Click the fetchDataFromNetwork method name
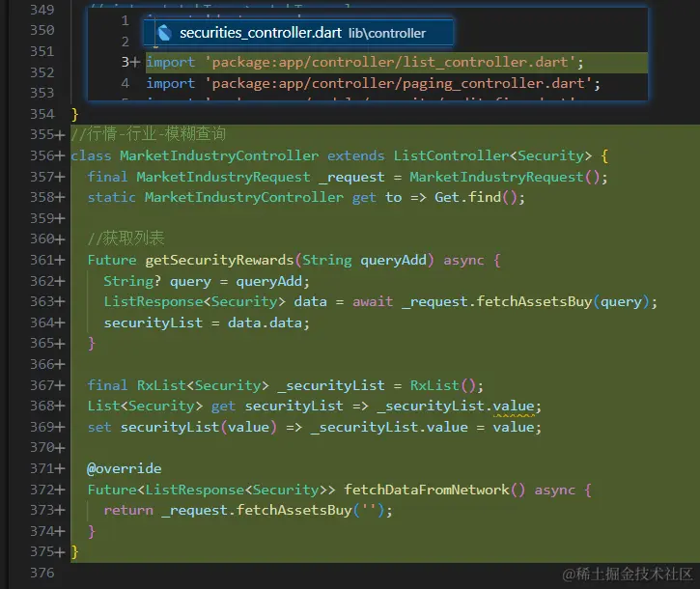This screenshot has height=589, width=700. tap(427, 490)
